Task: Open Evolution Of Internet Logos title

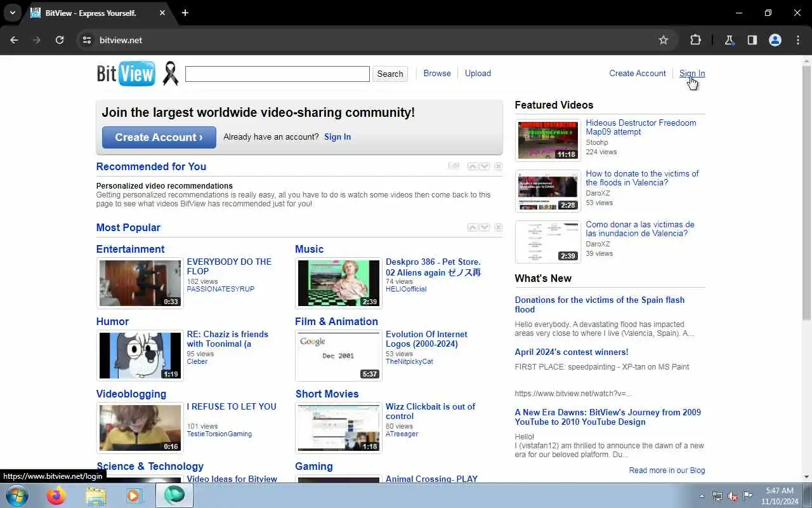Action: 426,339
